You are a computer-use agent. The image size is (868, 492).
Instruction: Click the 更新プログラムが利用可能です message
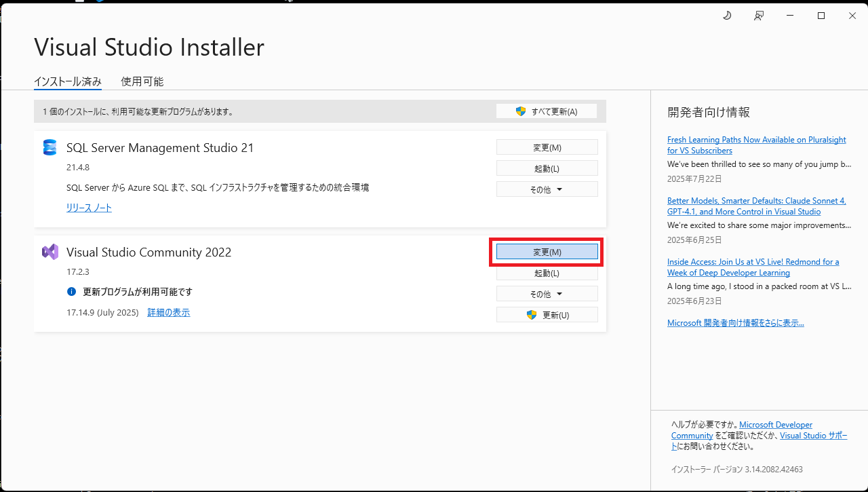[138, 292]
